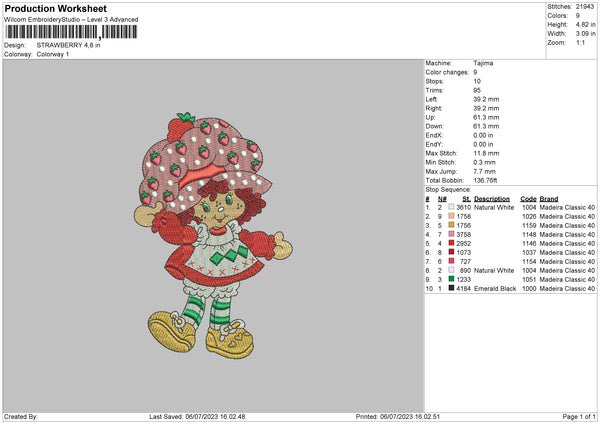
Task: Click the pink swatch beside 3758
Action: point(452,234)
